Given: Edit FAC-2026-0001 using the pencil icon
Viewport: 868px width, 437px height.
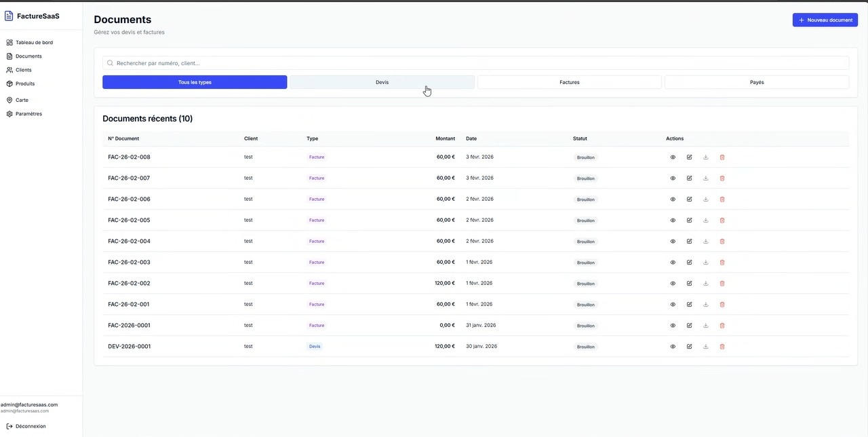Looking at the screenshot, I should tap(689, 326).
